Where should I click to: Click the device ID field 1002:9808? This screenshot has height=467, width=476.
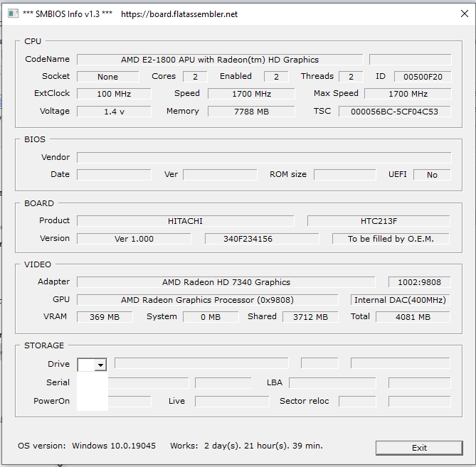pyautogui.click(x=419, y=282)
